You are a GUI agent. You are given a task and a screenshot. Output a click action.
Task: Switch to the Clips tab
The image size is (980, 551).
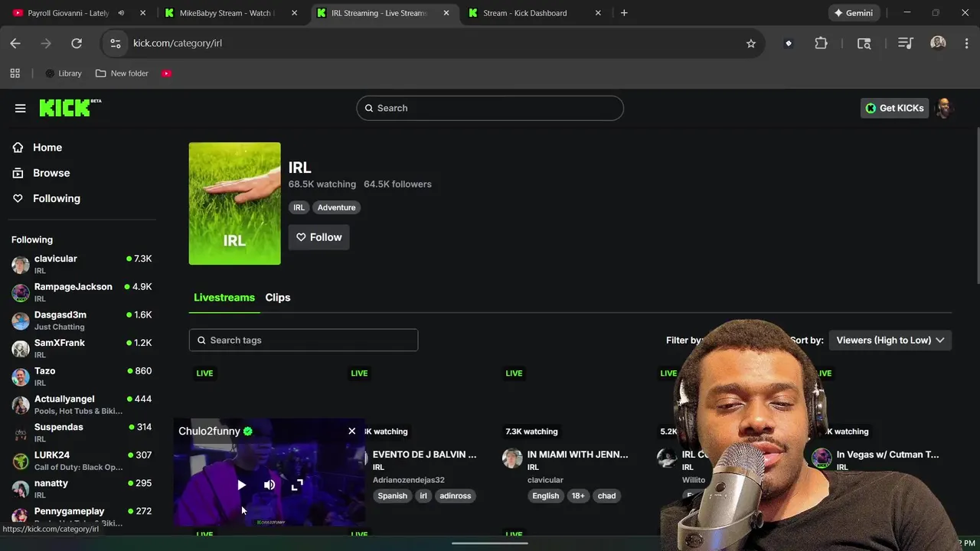click(278, 298)
